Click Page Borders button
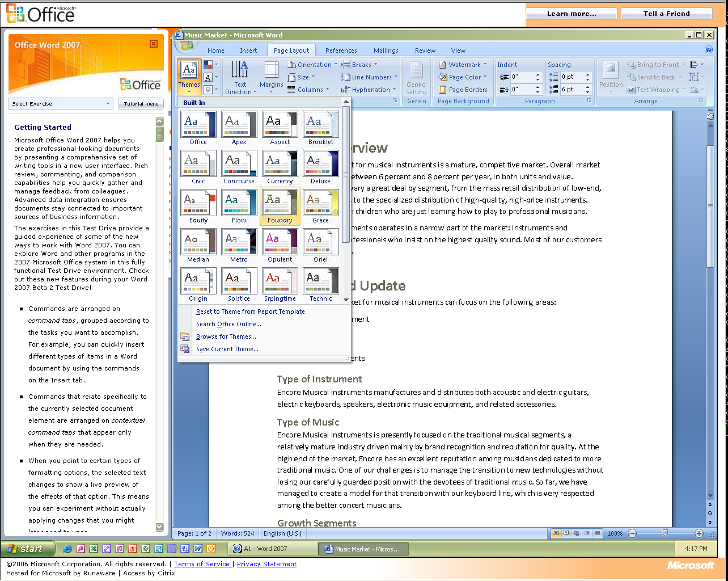Image resolution: width=728 pixels, height=581 pixels. [x=463, y=90]
